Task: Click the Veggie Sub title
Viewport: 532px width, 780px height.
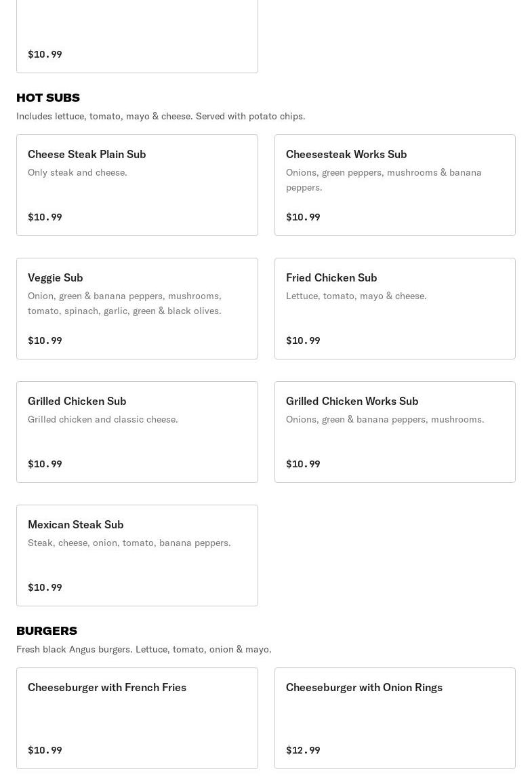Action: pyautogui.click(x=55, y=277)
